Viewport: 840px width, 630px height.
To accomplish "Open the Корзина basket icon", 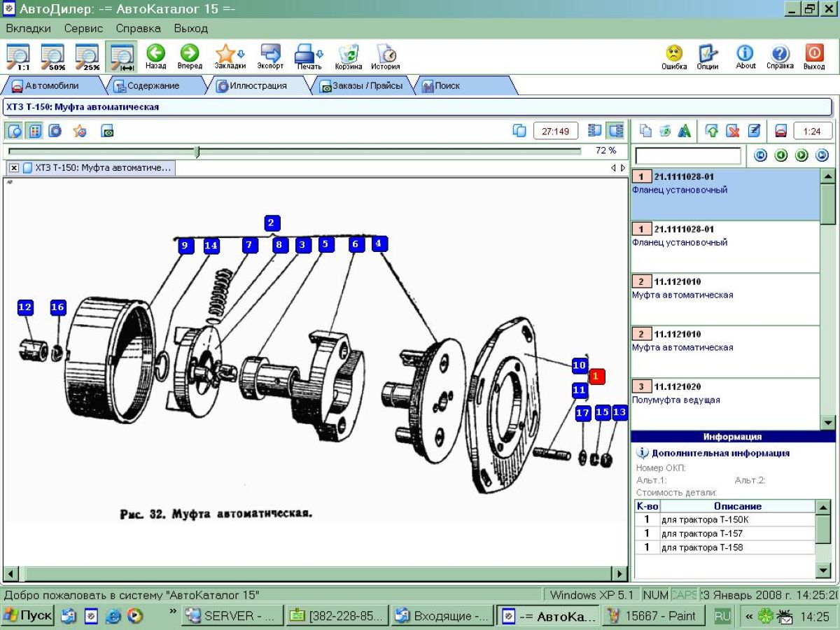I will [x=349, y=55].
